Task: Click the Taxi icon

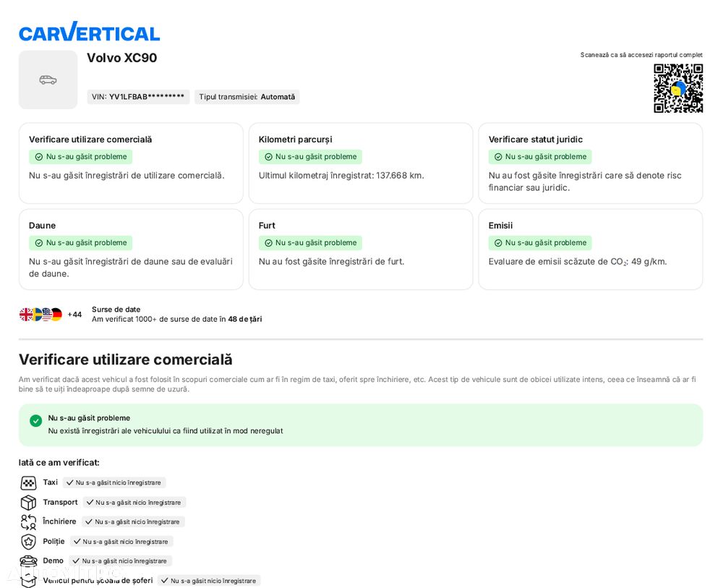Action: click(x=29, y=483)
